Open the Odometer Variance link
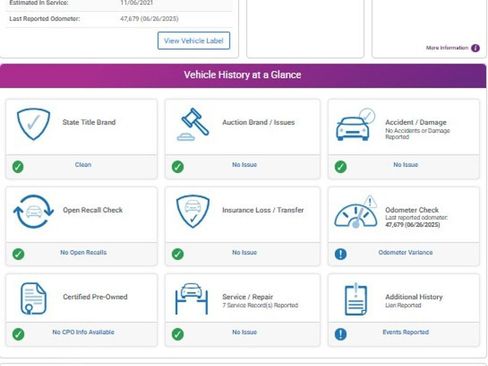The height and width of the screenshot is (366, 488). coord(405,252)
